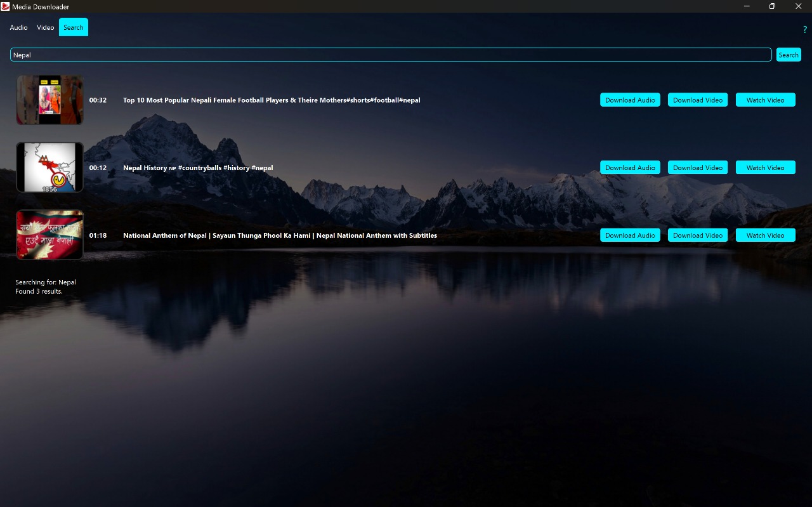Switch to the Audio tab

tap(19, 27)
